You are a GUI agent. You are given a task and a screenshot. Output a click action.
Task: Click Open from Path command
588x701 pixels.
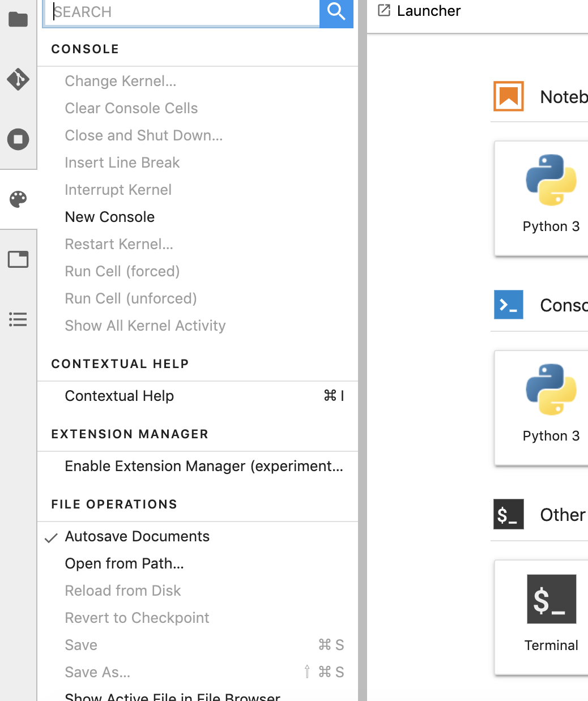tap(125, 563)
